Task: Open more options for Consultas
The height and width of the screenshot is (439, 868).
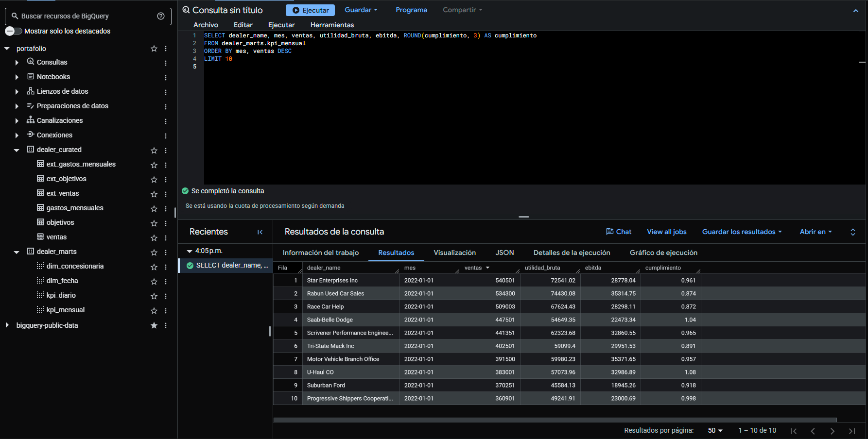Action: pyautogui.click(x=166, y=63)
